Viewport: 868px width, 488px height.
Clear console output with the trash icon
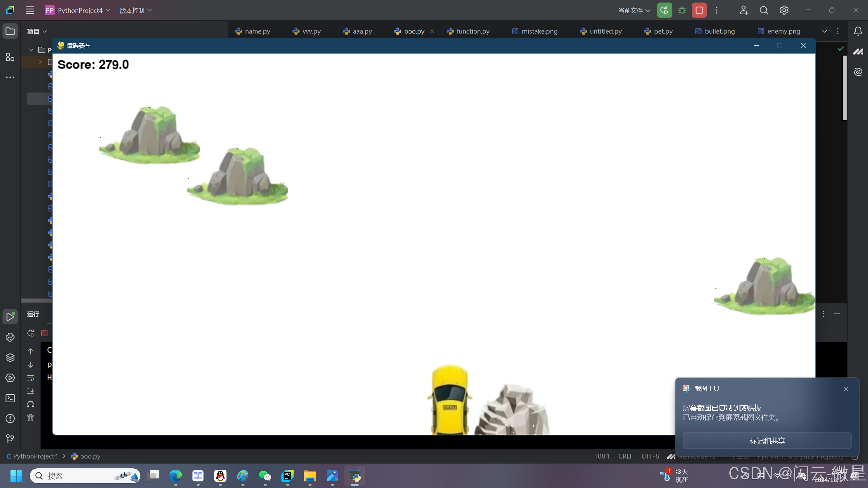pyautogui.click(x=31, y=418)
